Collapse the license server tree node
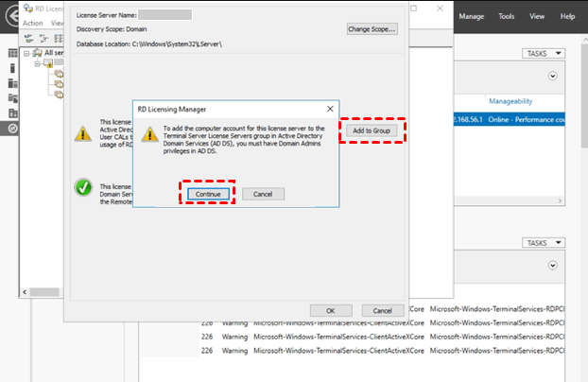 [37, 63]
